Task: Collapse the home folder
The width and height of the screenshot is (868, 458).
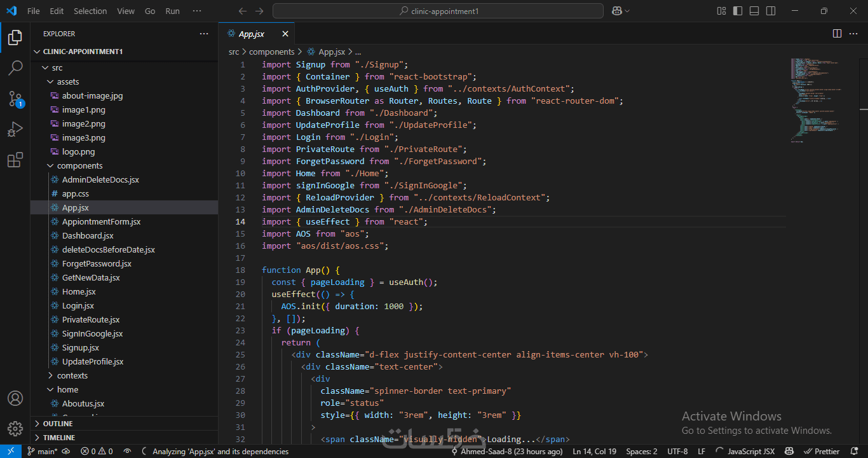Action: click(124, 389)
